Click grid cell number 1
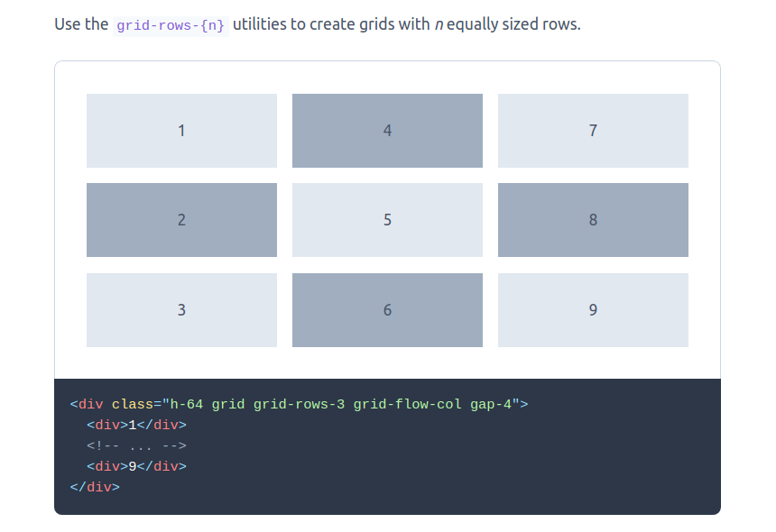Viewport: 776px width, 532px height. click(x=181, y=131)
